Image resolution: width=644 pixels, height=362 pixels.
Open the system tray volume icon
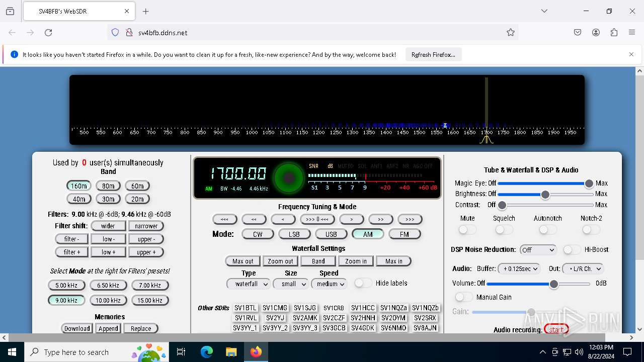click(x=579, y=352)
